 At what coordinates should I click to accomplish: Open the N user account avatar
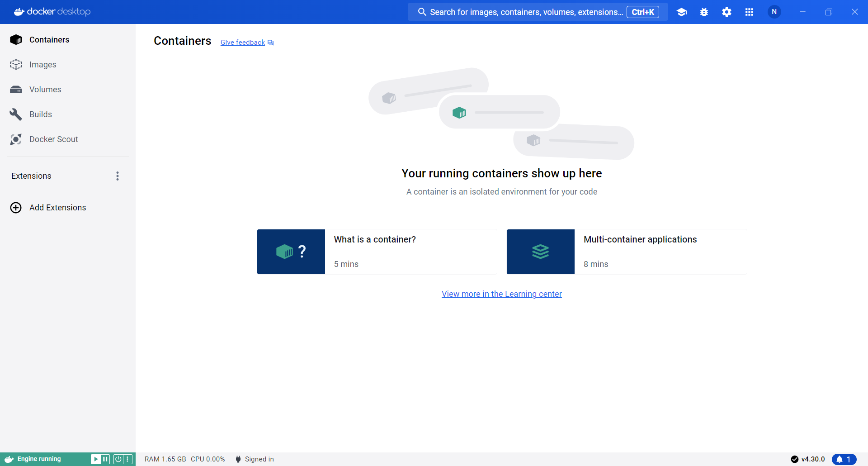[774, 12]
